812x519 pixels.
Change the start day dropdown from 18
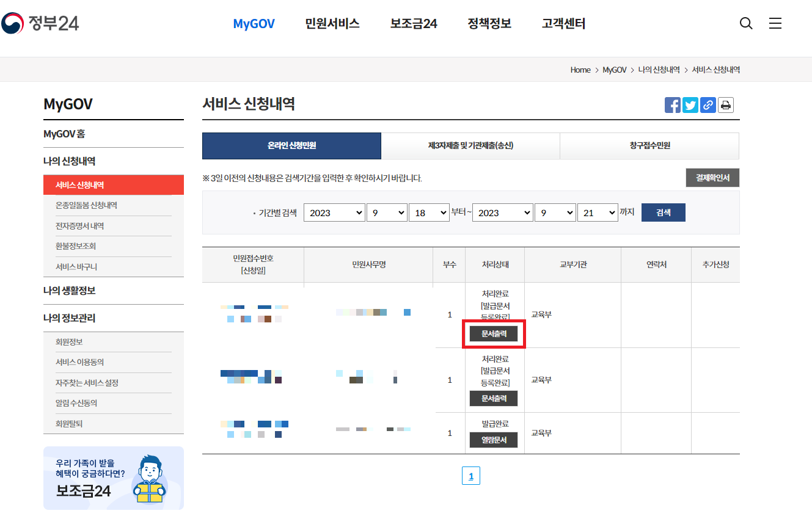[x=430, y=212]
